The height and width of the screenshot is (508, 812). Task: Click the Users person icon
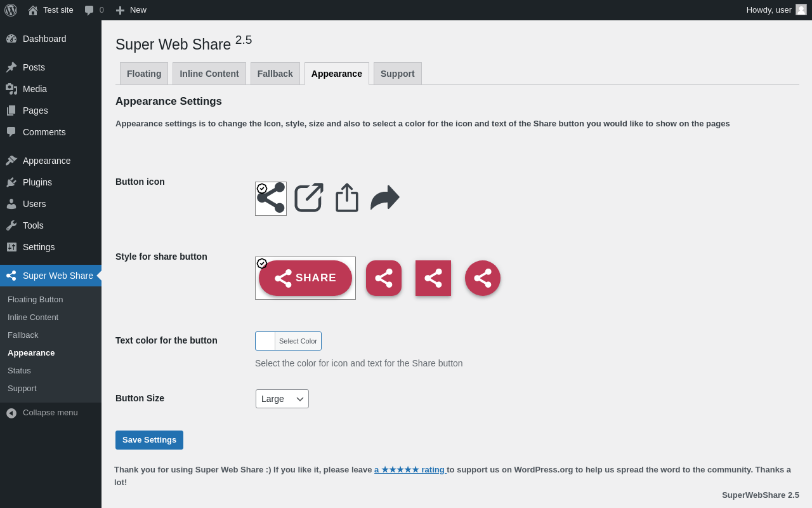pyautogui.click(x=11, y=204)
